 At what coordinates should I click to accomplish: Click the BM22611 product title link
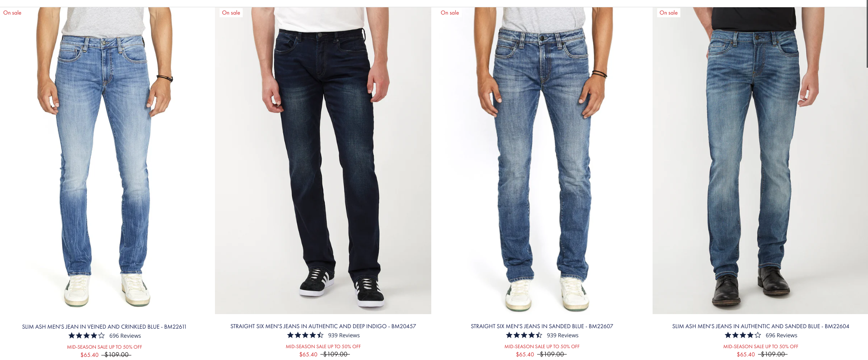tap(104, 327)
